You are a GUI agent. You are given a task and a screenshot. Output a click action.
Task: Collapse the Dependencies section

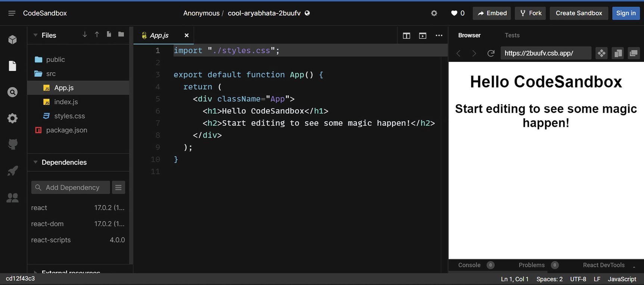35,162
